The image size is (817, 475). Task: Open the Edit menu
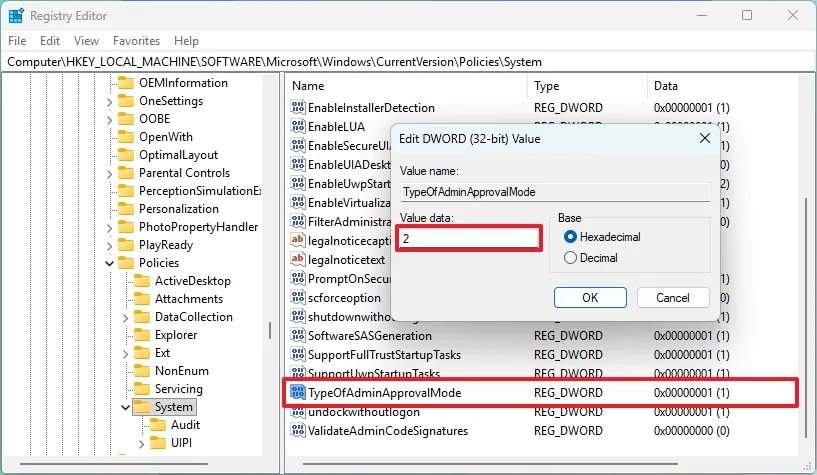click(x=50, y=41)
